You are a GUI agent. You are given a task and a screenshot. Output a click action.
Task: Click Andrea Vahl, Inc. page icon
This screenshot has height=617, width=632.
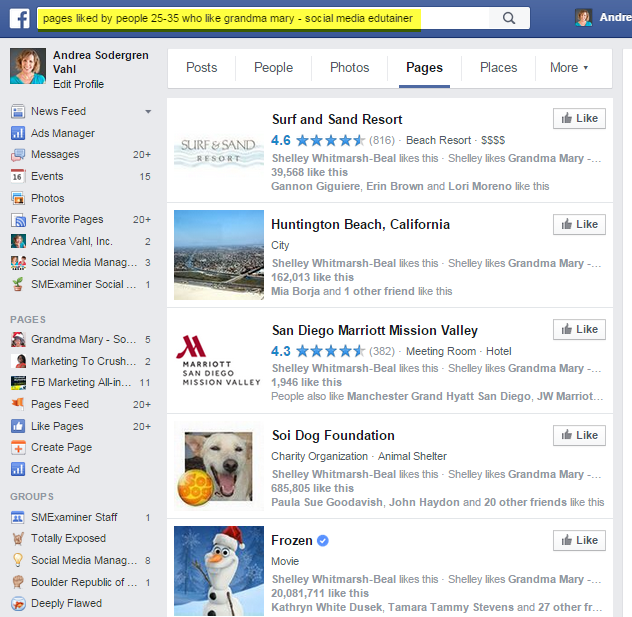click(x=18, y=241)
